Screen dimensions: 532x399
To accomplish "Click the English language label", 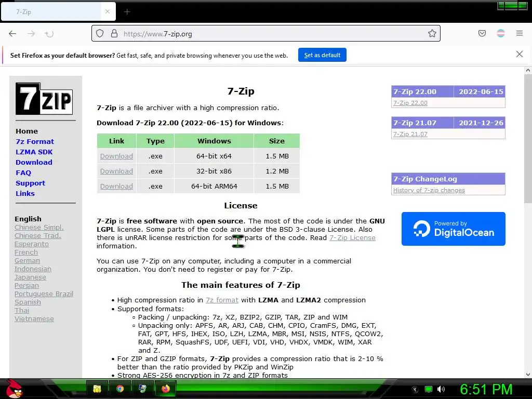I will pos(28,219).
